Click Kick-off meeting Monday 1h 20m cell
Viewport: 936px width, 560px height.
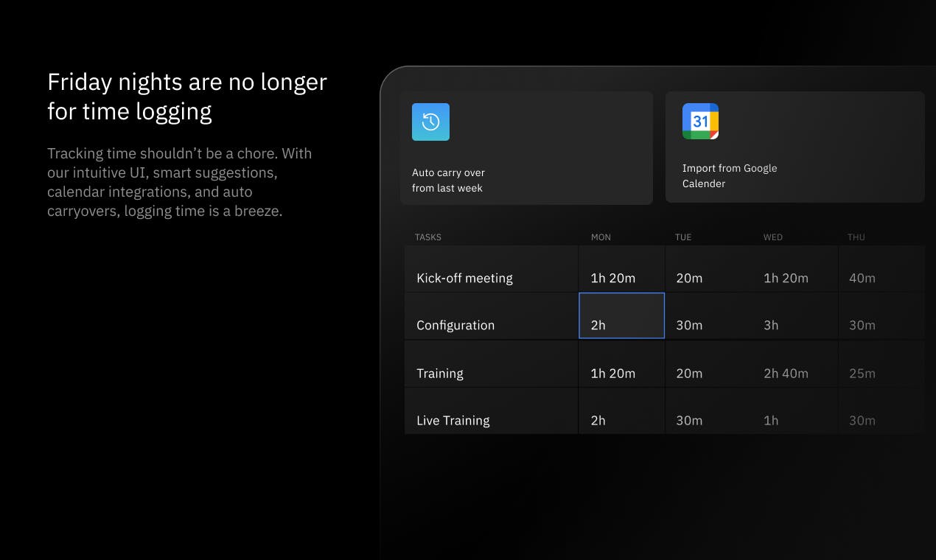pyautogui.click(x=622, y=269)
